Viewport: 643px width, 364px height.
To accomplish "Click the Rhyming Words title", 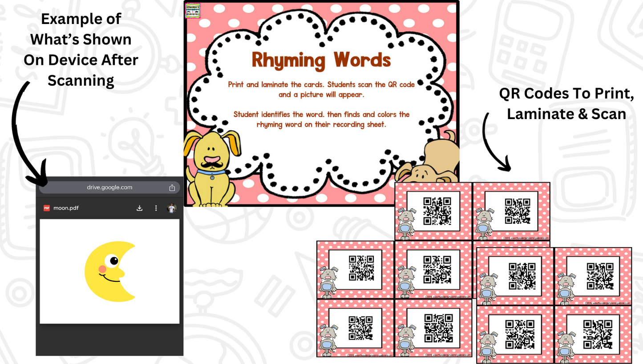I will tap(321, 60).
